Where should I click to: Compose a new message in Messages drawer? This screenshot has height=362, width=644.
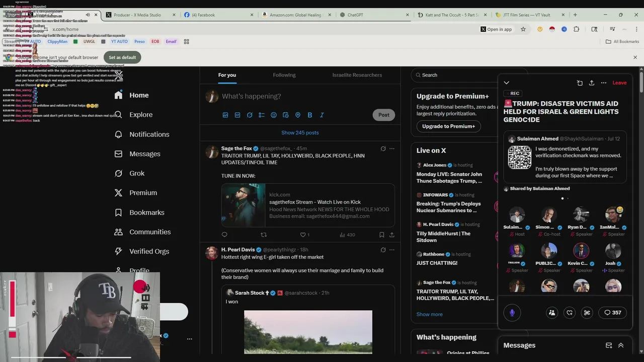pyautogui.click(x=609, y=345)
